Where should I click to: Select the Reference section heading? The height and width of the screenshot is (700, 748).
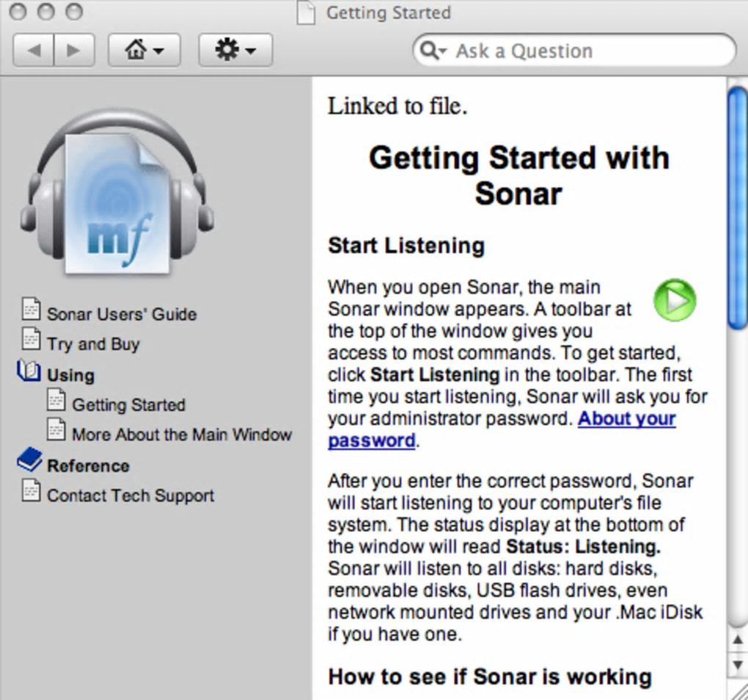88,466
